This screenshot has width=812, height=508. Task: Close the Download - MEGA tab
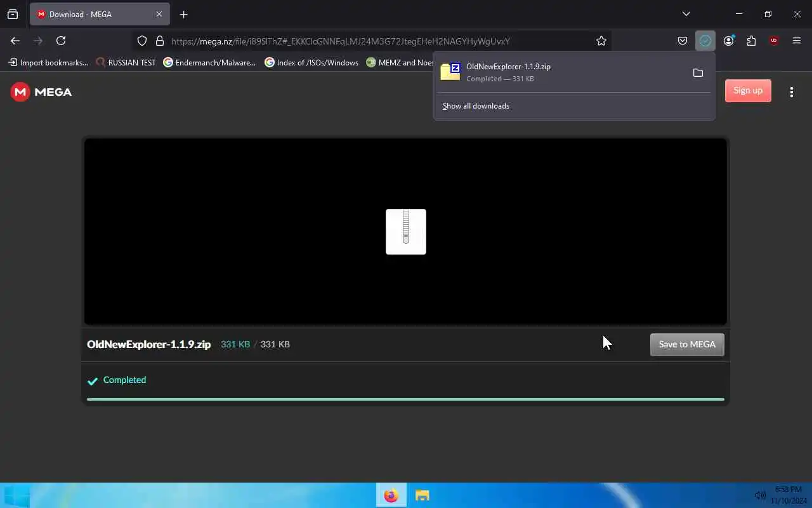click(x=159, y=14)
